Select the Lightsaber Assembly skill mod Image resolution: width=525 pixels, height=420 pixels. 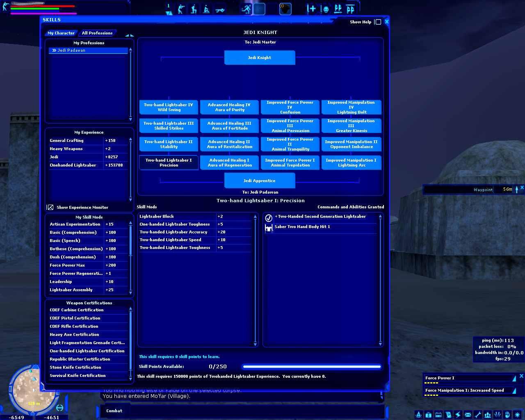(x=88, y=290)
